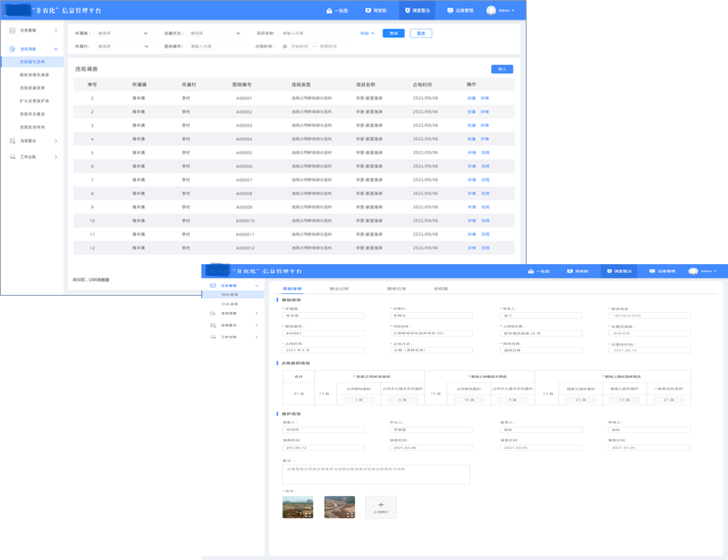Viewport: 728px width, 560px height.
Task: Expand fullscreen icon on first attachment photo
Action: tap(308, 515)
